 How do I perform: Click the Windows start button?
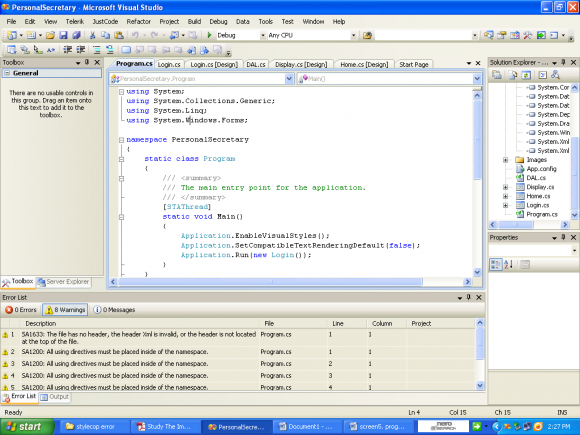point(27,427)
